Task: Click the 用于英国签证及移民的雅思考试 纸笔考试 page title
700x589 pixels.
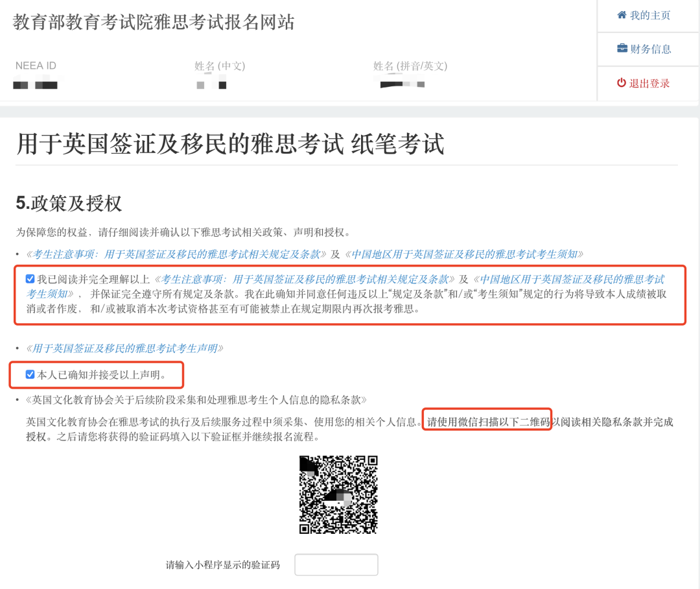Action: [230, 144]
